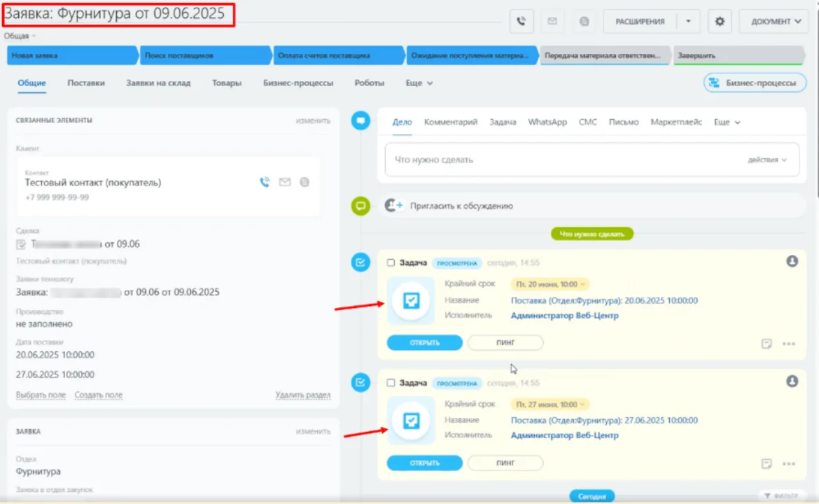
Task: Email Тестовый контакт via envelope icon
Action: [285, 182]
